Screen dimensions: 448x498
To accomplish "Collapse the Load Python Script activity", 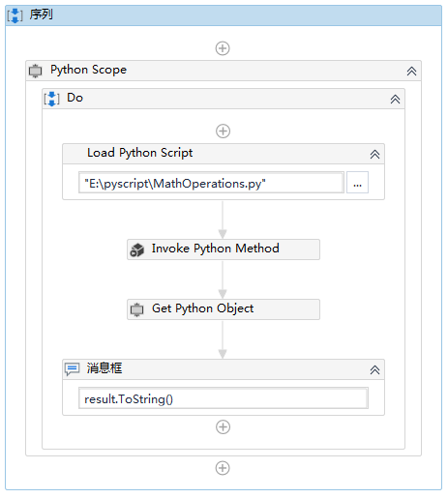I will click(374, 155).
